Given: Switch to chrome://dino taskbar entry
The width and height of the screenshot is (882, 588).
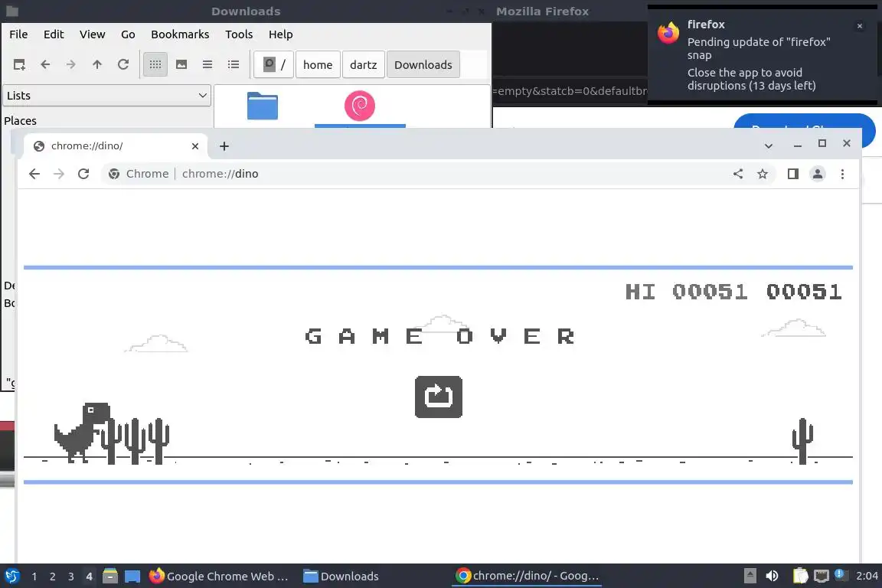Looking at the screenshot, I should pyautogui.click(x=527, y=576).
